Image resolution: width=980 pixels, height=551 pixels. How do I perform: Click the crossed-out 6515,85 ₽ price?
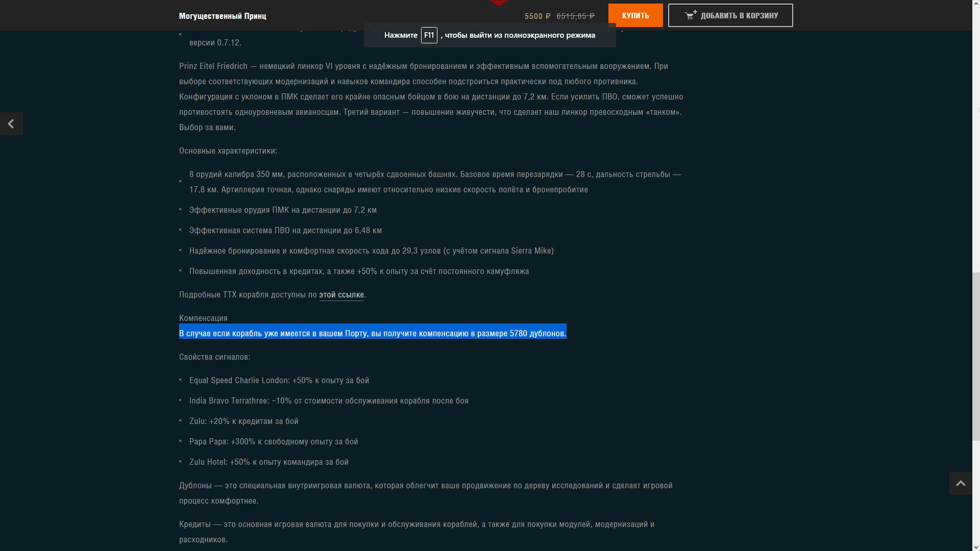(576, 16)
